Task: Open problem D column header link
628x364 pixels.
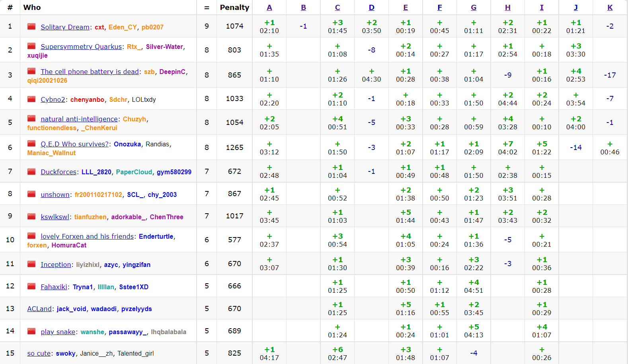Action: 371,8
